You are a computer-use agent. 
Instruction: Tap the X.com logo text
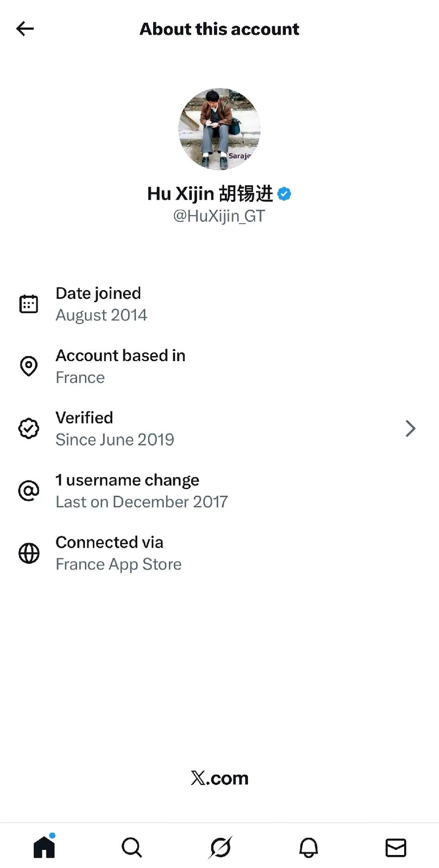coord(219,778)
